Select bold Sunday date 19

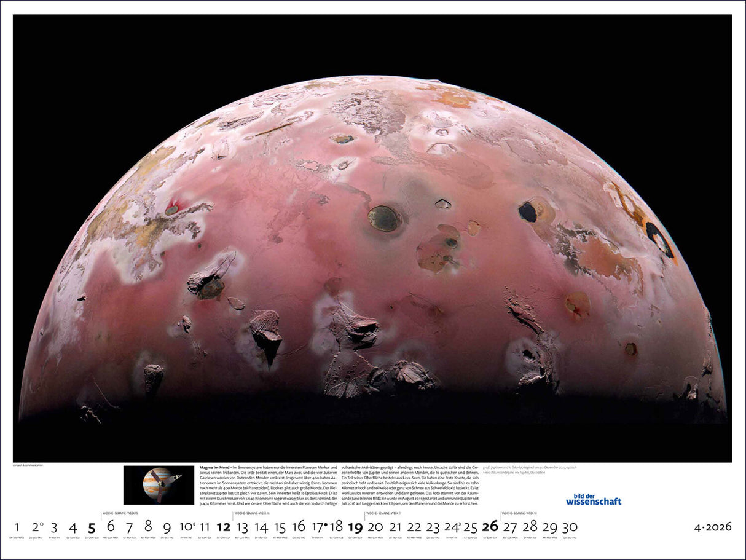click(x=355, y=527)
